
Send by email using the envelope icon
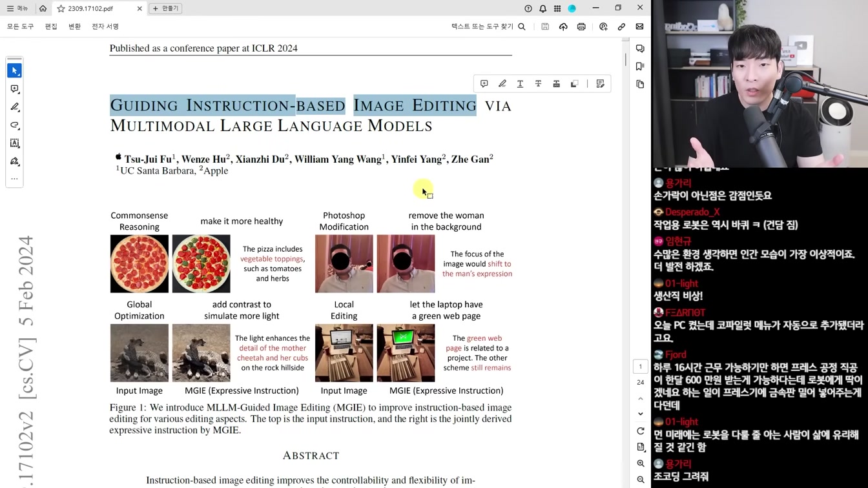coord(639,26)
